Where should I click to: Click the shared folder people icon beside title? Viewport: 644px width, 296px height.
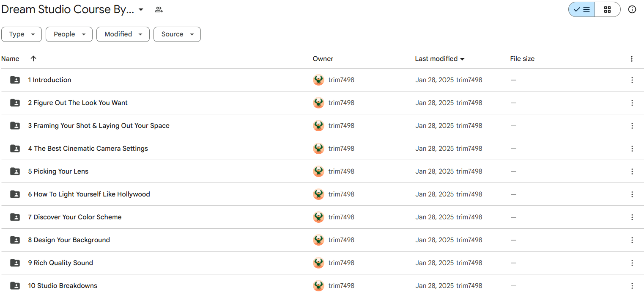point(159,10)
